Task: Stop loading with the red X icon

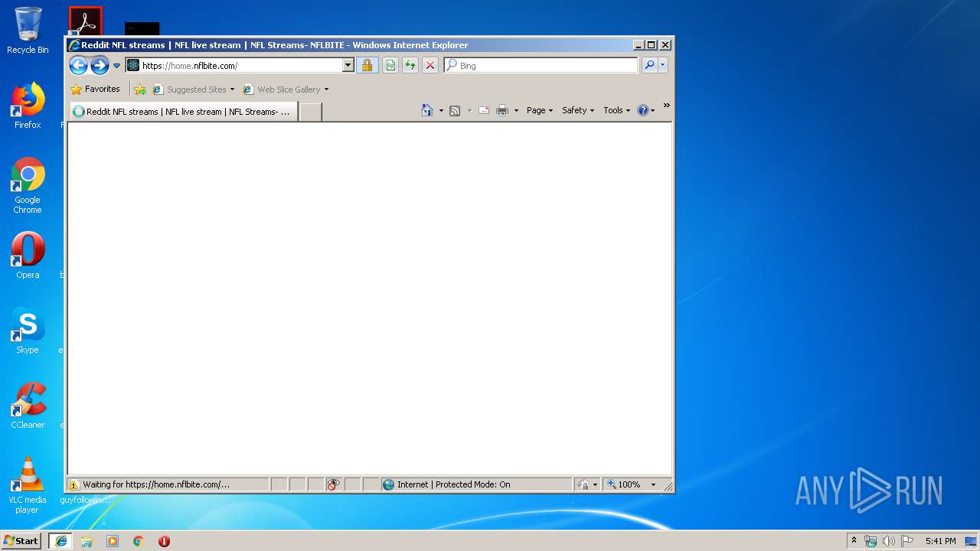Action: 430,66
